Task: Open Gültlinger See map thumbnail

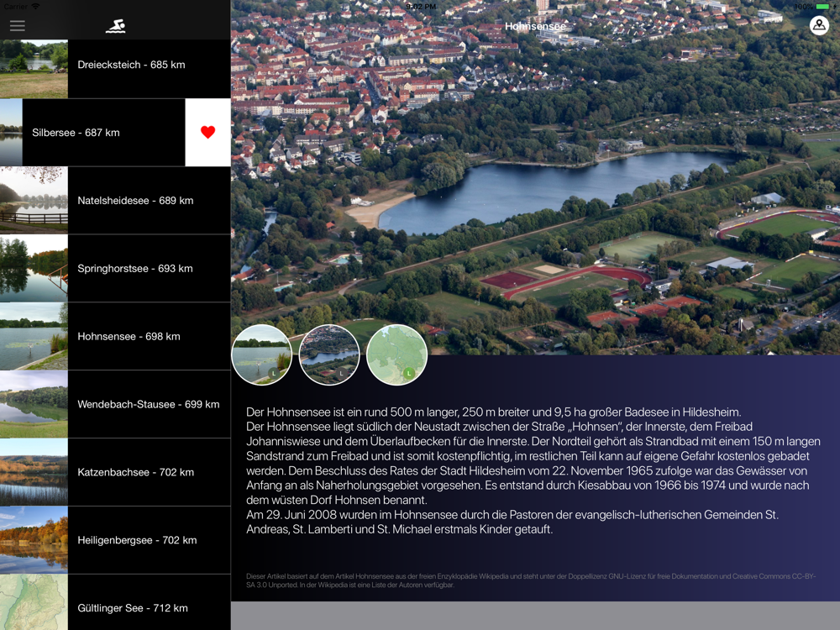Action: [x=34, y=602]
